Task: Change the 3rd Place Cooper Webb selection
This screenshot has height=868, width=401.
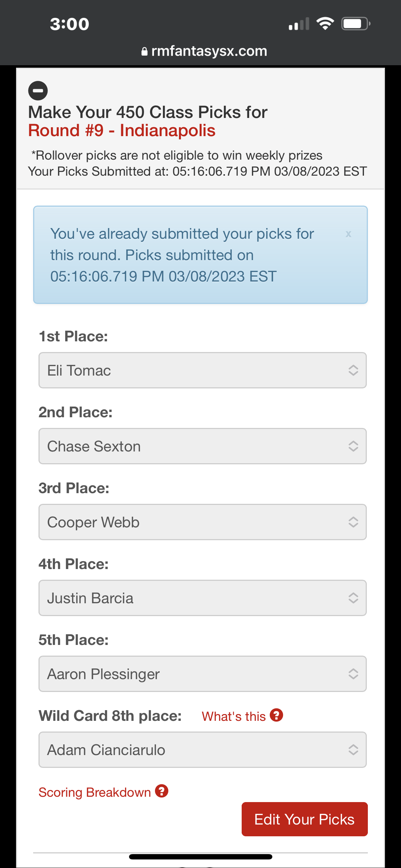Action: [x=202, y=522]
